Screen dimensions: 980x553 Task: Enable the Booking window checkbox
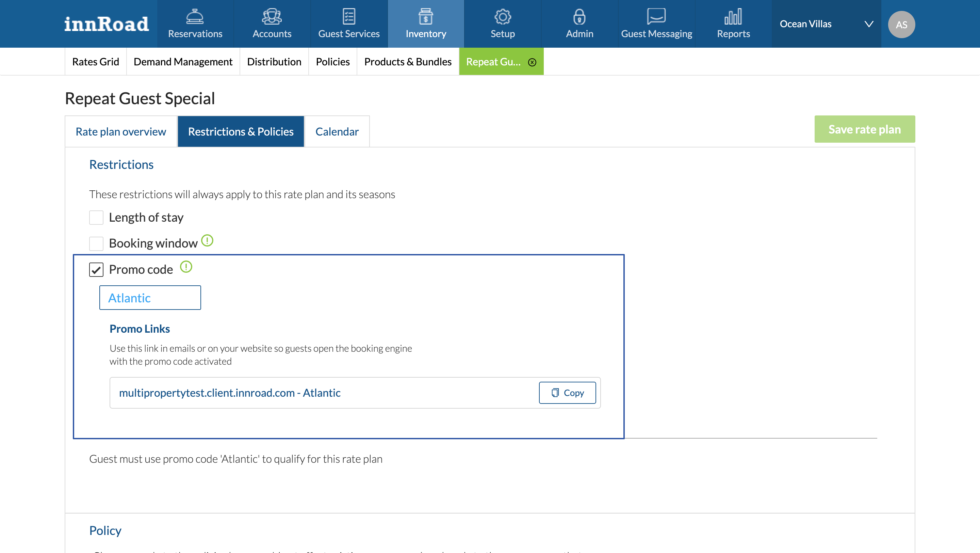pos(96,243)
